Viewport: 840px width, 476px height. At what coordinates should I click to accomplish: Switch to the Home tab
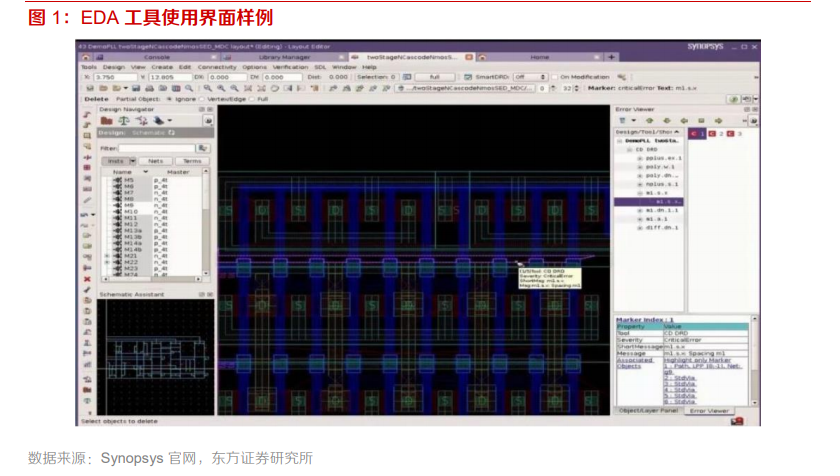pos(539,57)
